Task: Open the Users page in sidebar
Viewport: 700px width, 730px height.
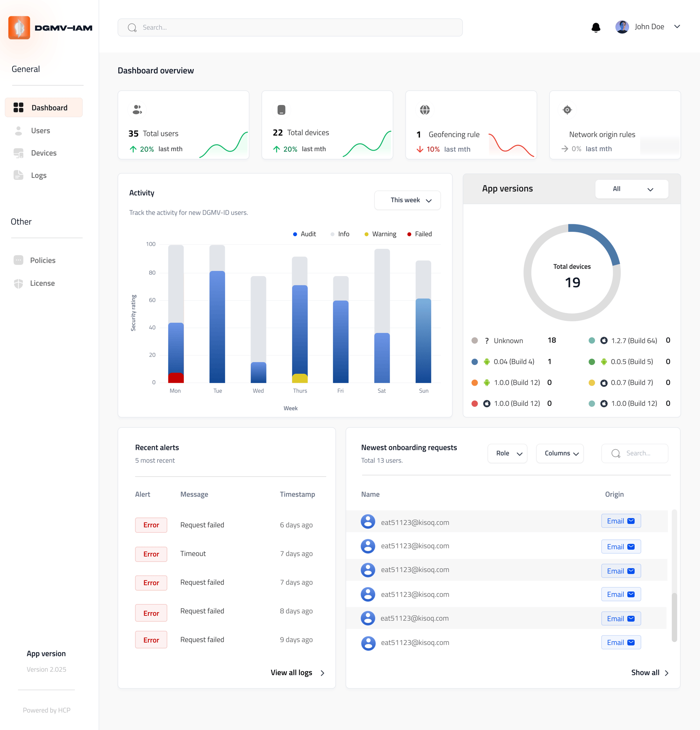Action: [x=40, y=131]
